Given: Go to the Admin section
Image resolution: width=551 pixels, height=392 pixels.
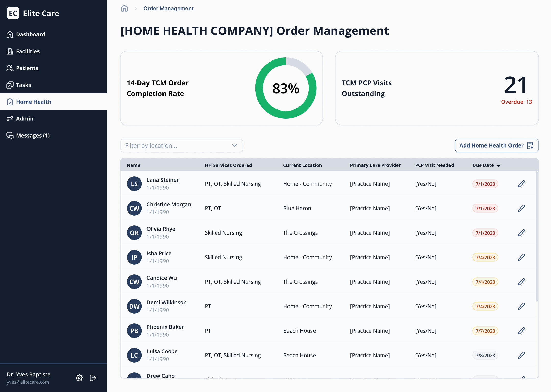Looking at the screenshot, I should point(25,118).
